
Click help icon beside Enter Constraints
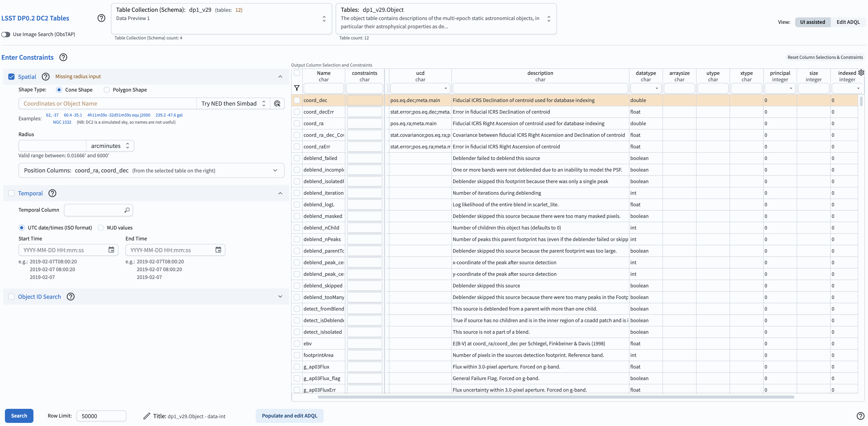(x=63, y=57)
